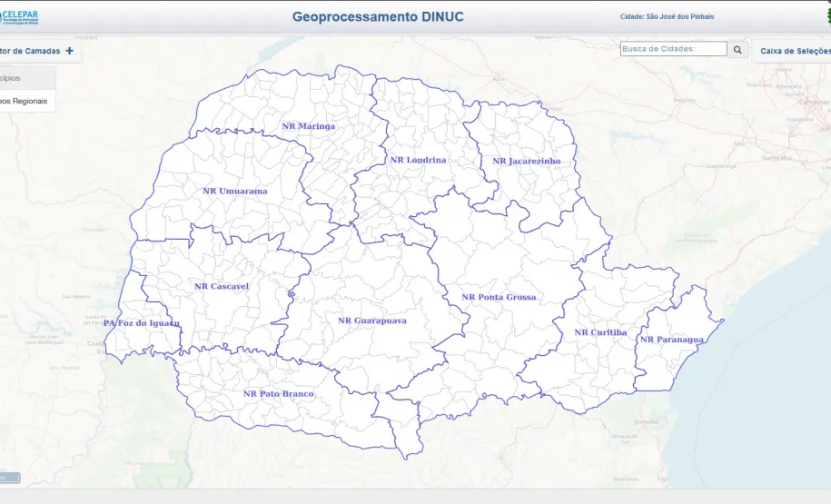Click the NR Paranagua region label
Image resolution: width=831 pixels, height=504 pixels.
671,340
